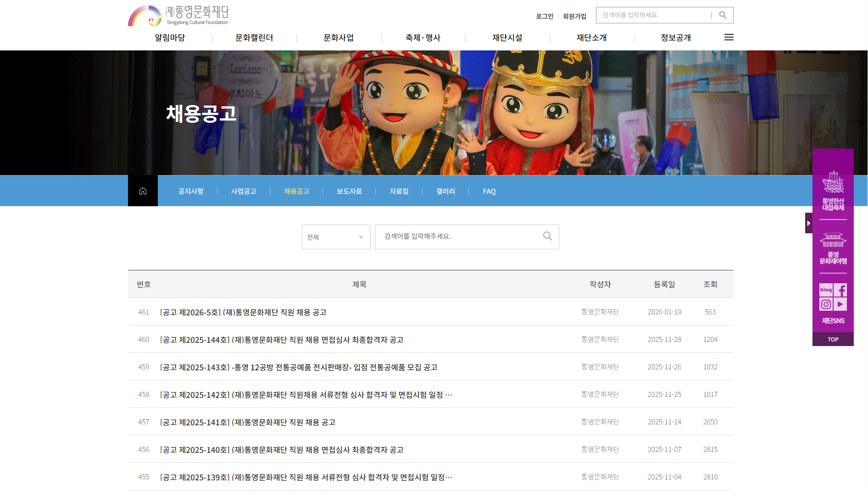Open 통영한산대첩축제 quick link icon
The width and height of the screenshot is (868, 495).
click(833, 191)
